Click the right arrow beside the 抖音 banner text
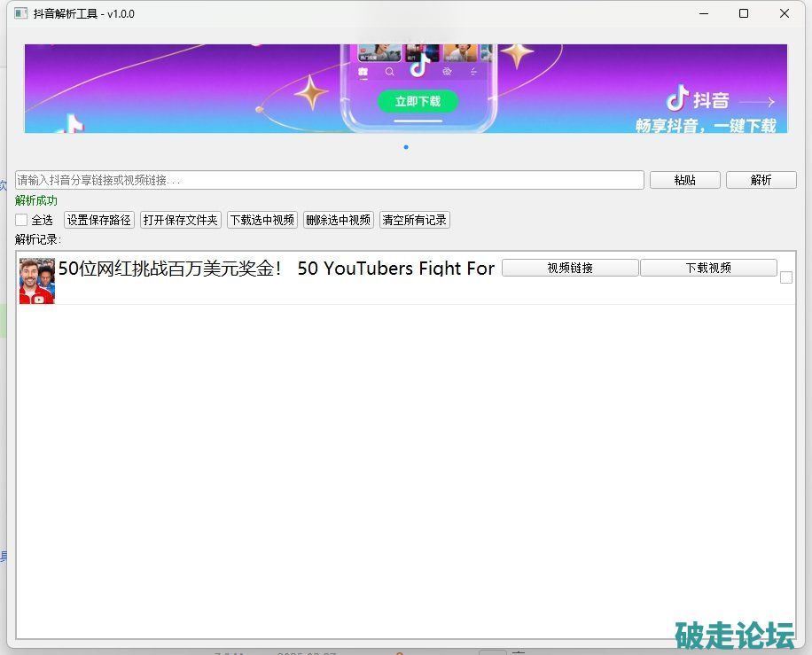The width and height of the screenshot is (812, 655). (x=756, y=102)
